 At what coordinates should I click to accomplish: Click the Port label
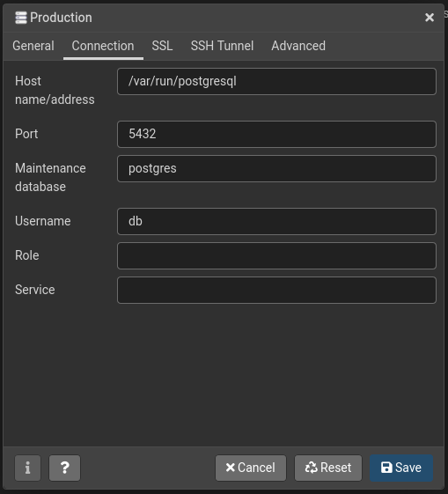(x=26, y=134)
